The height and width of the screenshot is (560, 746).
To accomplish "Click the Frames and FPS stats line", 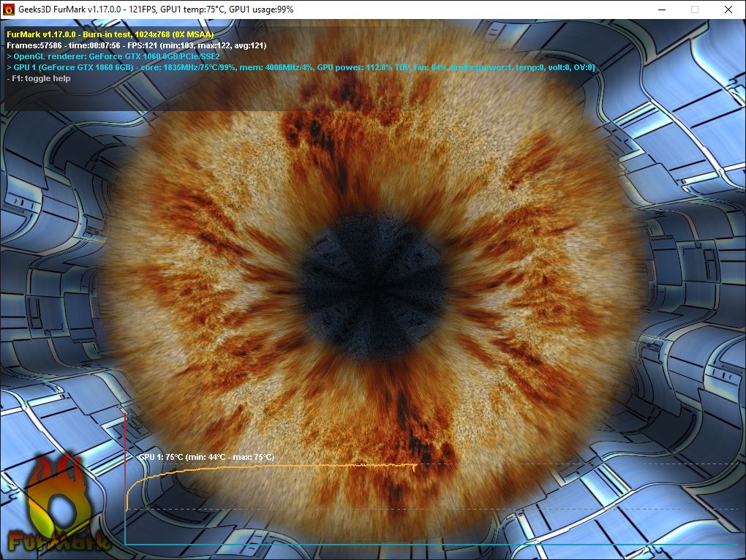I will coord(137,45).
